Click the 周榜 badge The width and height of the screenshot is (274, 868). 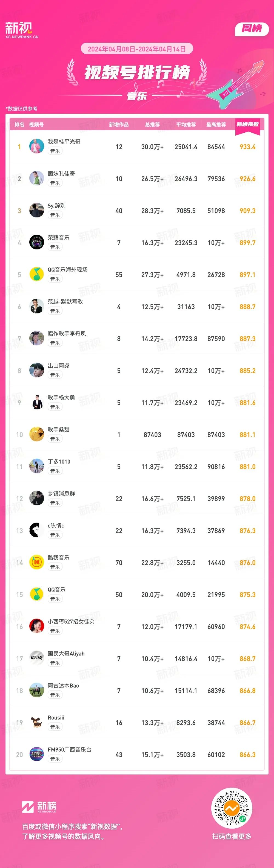pyautogui.click(x=252, y=29)
